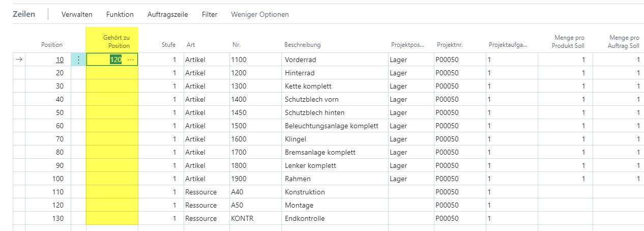Open the row options three-dot menu
The image size is (644, 231).
click(78, 60)
